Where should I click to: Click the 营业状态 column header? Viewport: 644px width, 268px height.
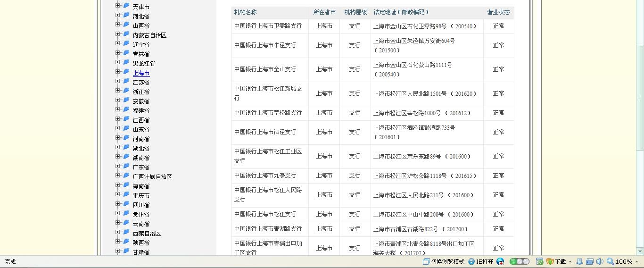(x=498, y=12)
